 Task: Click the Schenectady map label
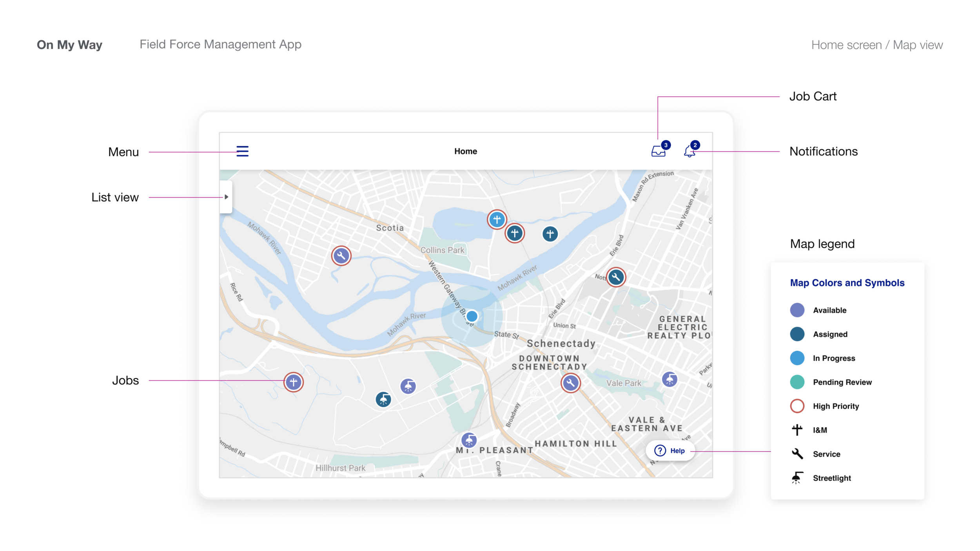pos(561,344)
